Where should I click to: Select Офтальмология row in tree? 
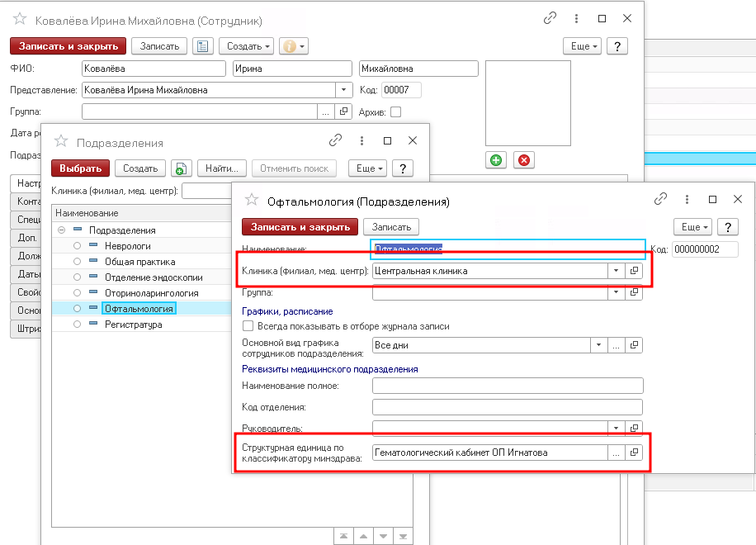pyautogui.click(x=142, y=309)
